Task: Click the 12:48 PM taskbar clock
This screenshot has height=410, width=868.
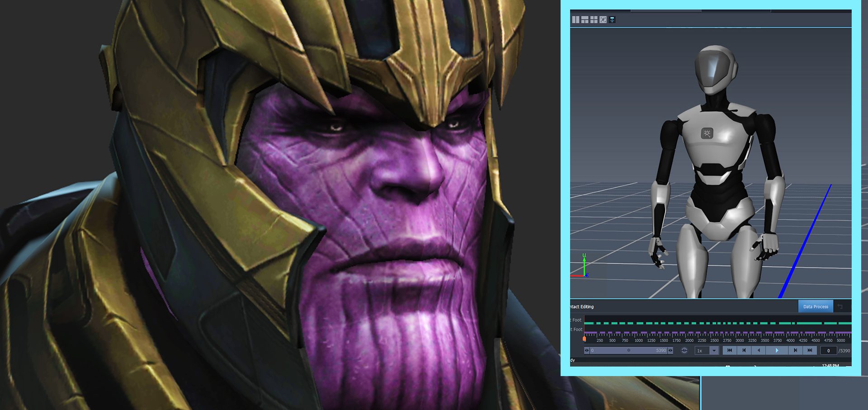Action: tap(830, 365)
